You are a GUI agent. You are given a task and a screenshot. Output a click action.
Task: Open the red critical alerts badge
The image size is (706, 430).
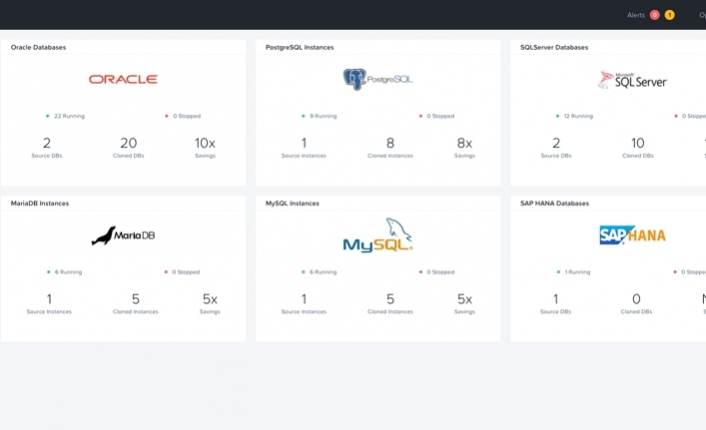click(x=655, y=15)
